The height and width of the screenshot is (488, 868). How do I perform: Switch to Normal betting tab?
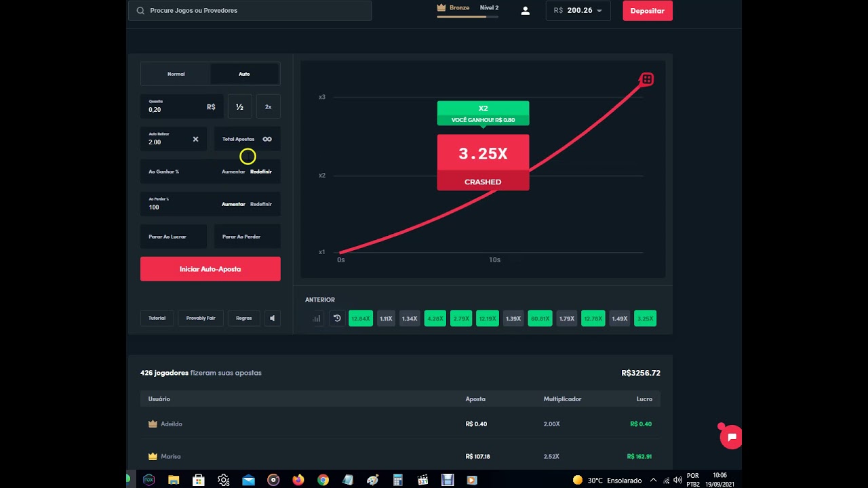(x=176, y=74)
